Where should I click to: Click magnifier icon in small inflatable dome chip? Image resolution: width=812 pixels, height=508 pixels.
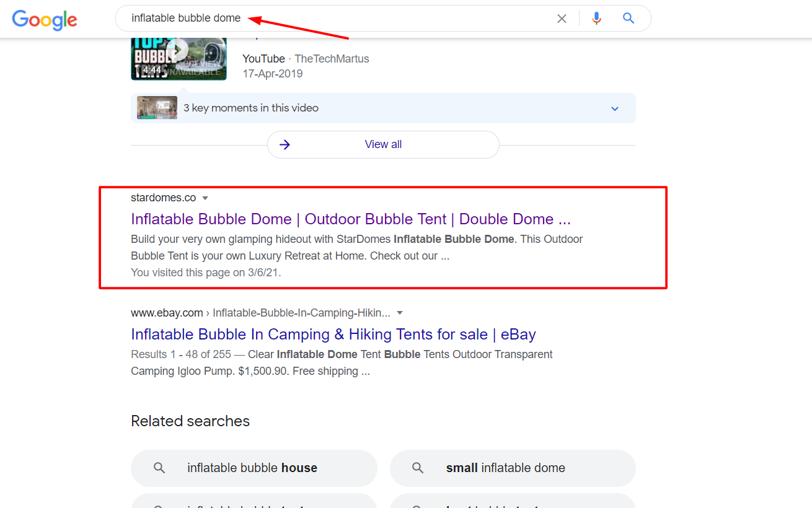coord(418,468)
